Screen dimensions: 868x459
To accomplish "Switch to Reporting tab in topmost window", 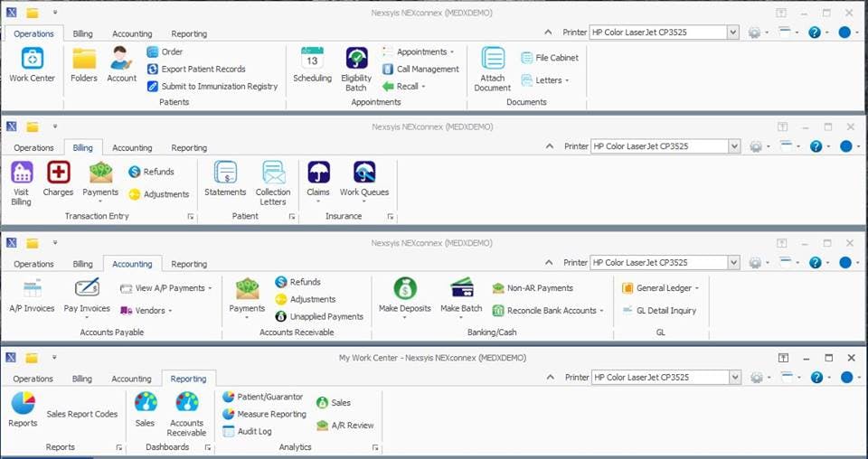I will (189, 33).
